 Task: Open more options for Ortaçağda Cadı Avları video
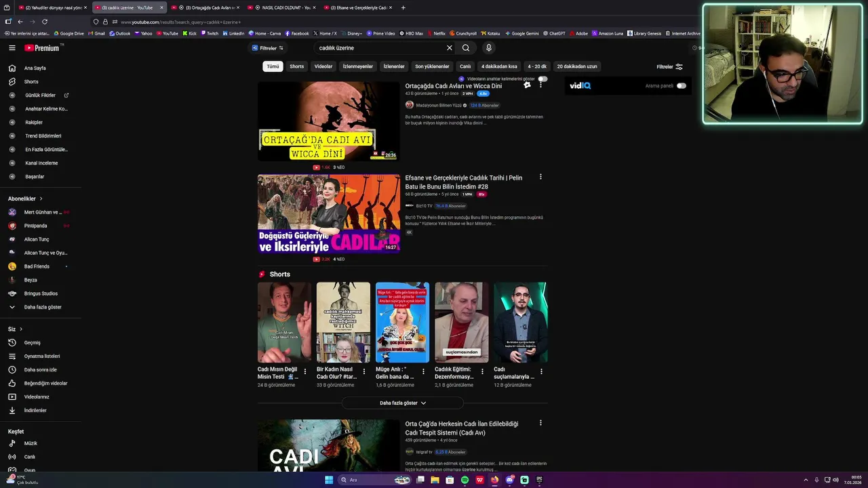pos(540,85)
